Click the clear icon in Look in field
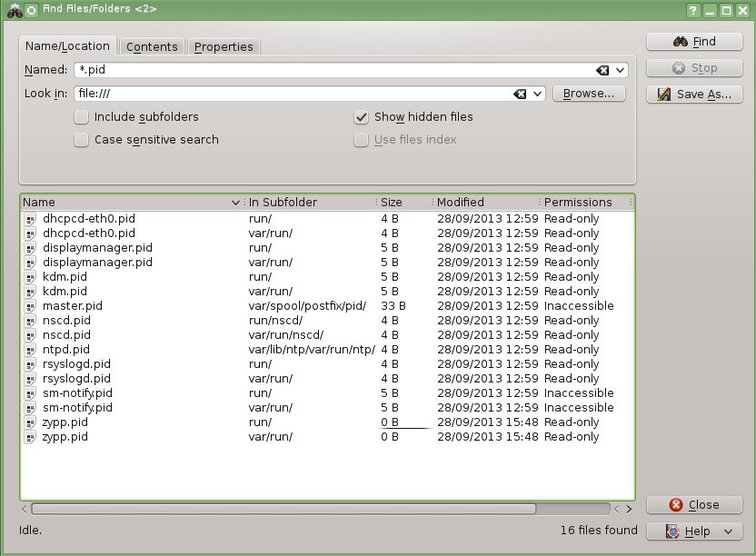 520,94
